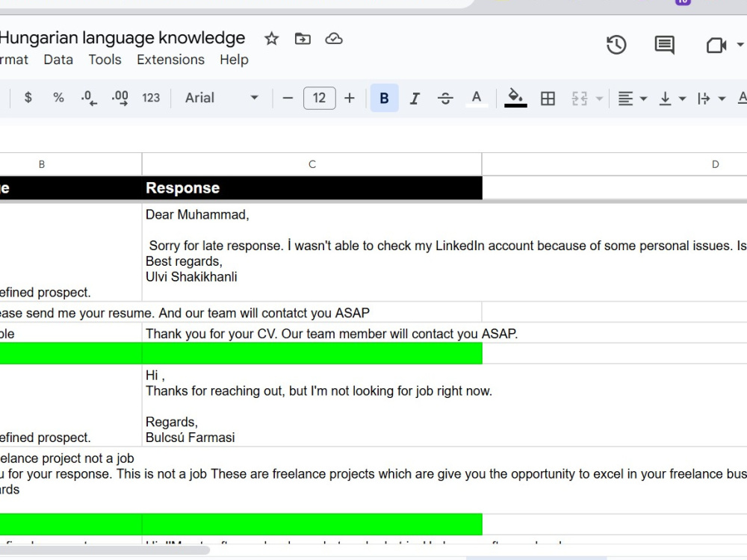This screenshot has height=560, width=747.
Task: Open the Tools menu
Action: (x=105, y=60)
